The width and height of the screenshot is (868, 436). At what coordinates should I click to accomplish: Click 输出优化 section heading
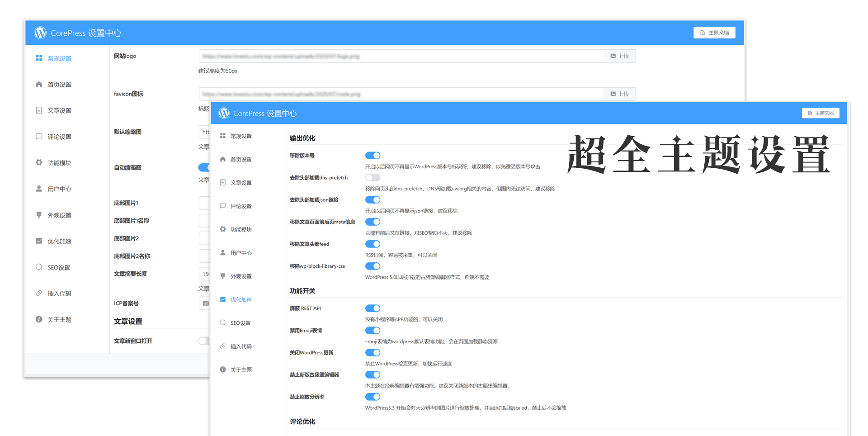coord(302,138)
